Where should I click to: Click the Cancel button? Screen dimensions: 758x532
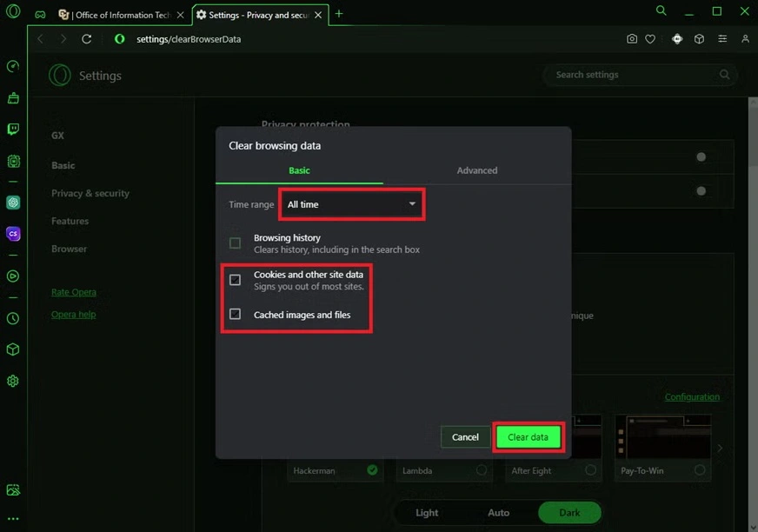[465, 437]
